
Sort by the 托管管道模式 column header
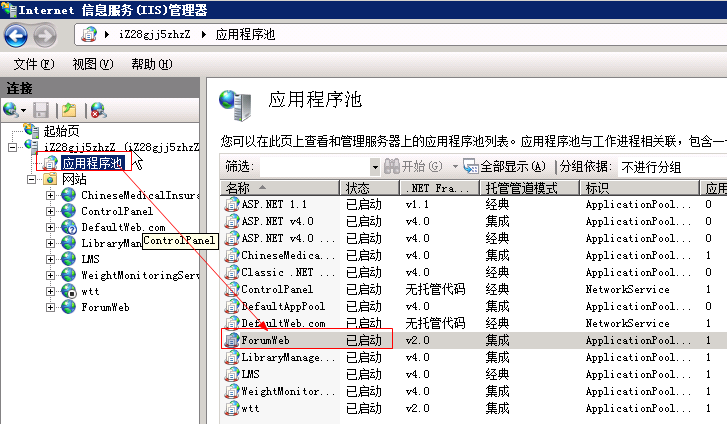click(529, 188)
